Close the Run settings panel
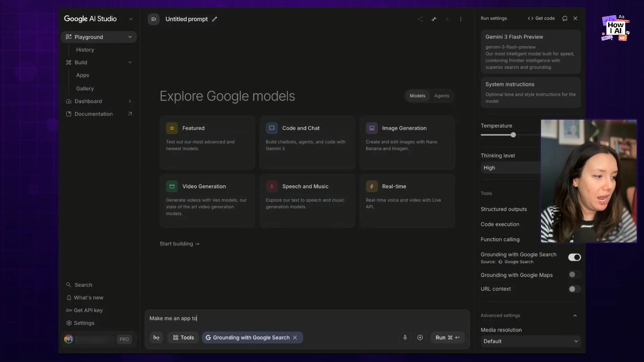Screen dimensions: 644x362 click(576, 18)
